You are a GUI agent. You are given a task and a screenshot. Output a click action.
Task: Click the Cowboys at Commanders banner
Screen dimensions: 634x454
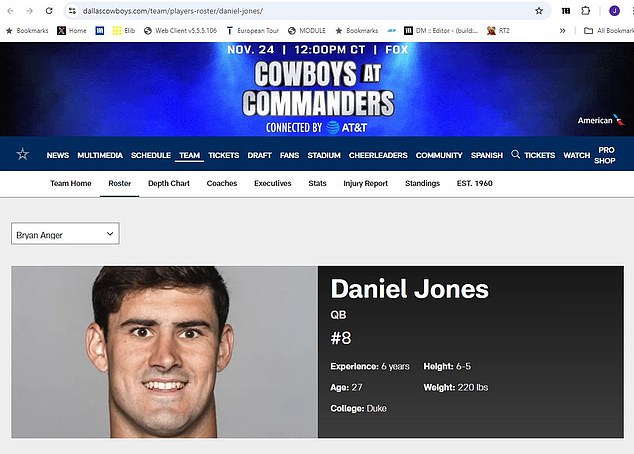[317, 89]
